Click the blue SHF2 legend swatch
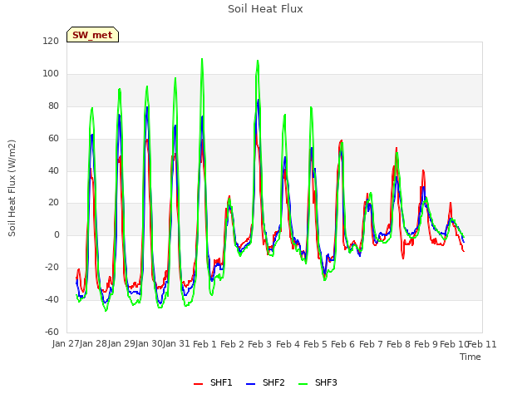This screenshot has width=532, height=399. [x=250, y=384]
